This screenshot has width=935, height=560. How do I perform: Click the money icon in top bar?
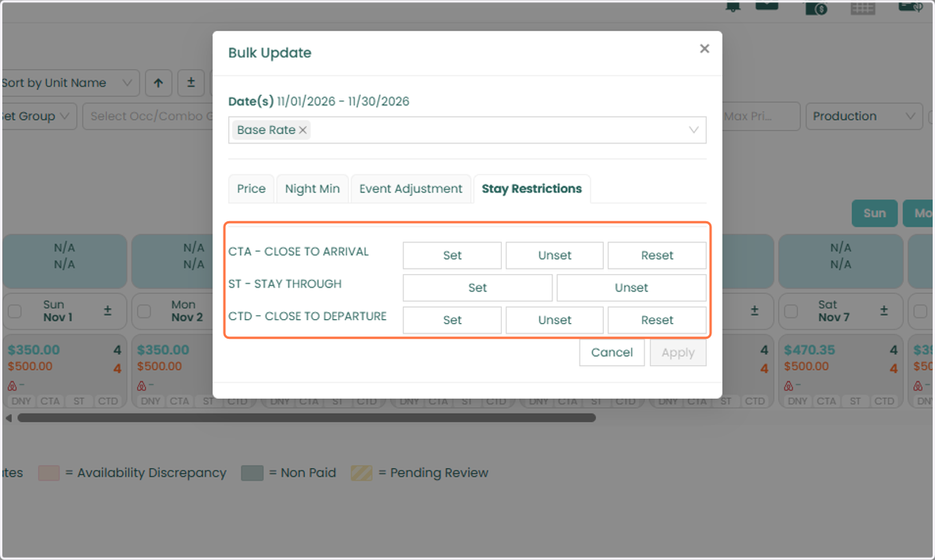point(816,8)
